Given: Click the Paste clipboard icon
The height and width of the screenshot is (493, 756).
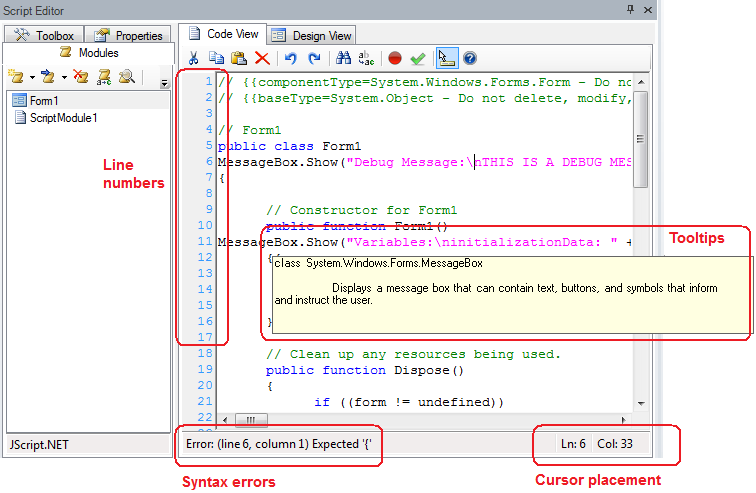Looking at the screenshot, I should point(239,59).
